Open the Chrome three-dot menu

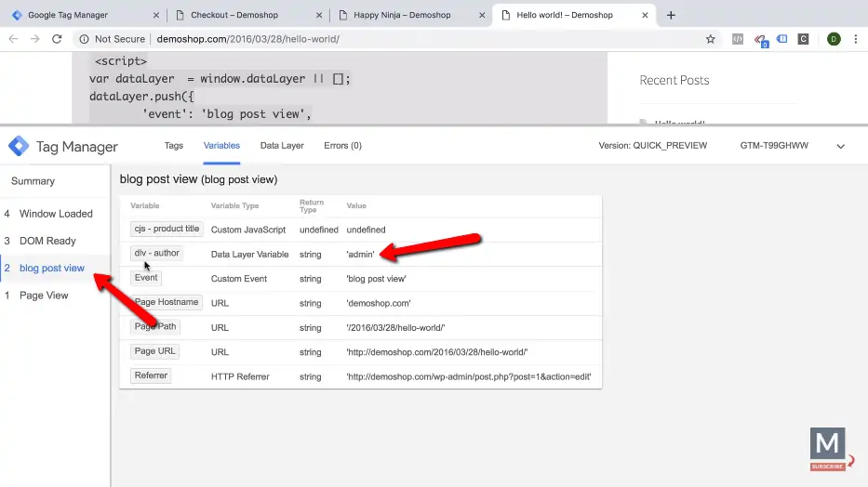tap(855, 39)
